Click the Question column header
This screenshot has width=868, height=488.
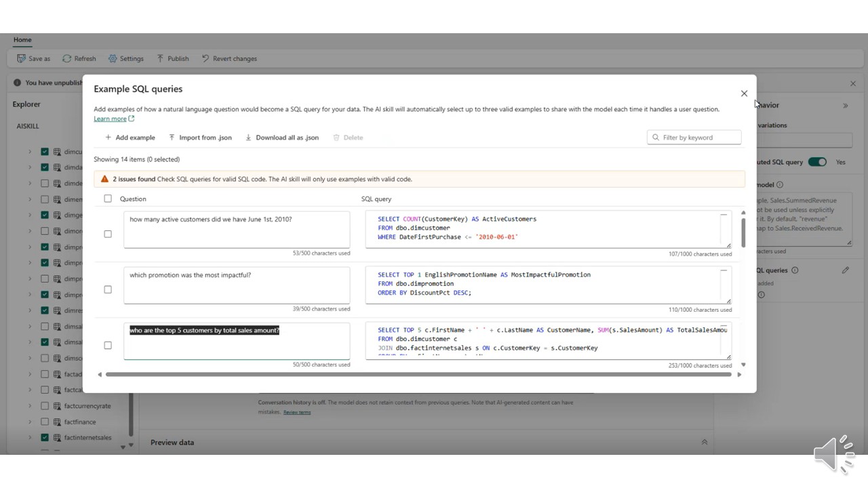point(133,199)
